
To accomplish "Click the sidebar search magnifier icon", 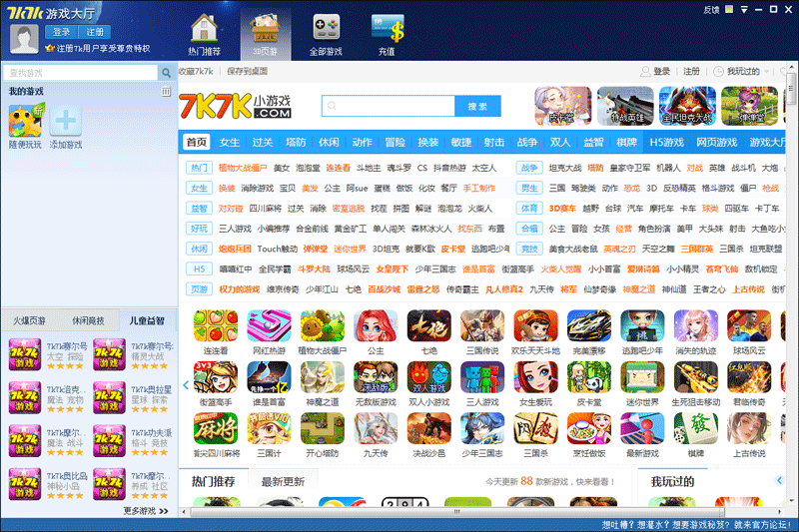I will [x=166, y=73].
